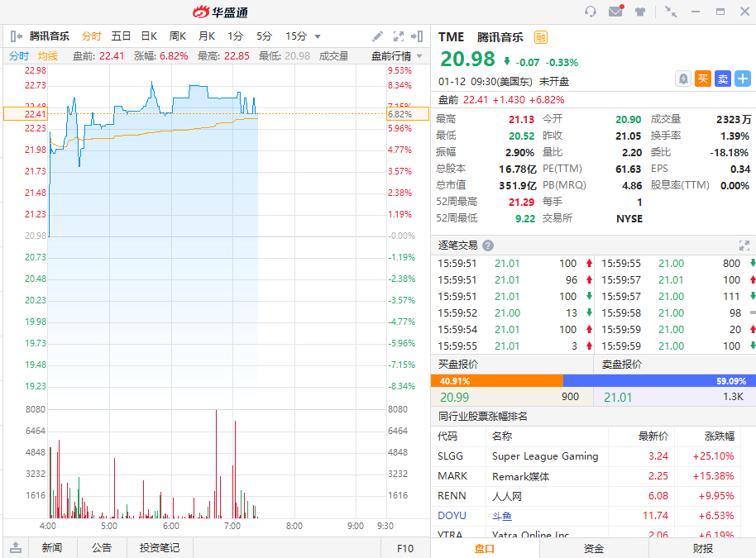Image resolution: width=756 pixels, height=558 pixels.
Task: Switch to 5分 chart tab
Action: point(264,36)
